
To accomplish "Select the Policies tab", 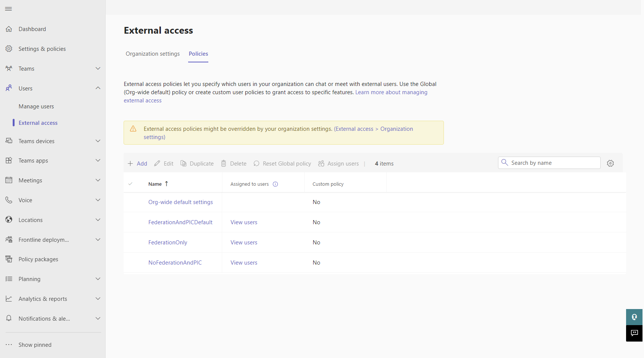I will click(198, 54).
